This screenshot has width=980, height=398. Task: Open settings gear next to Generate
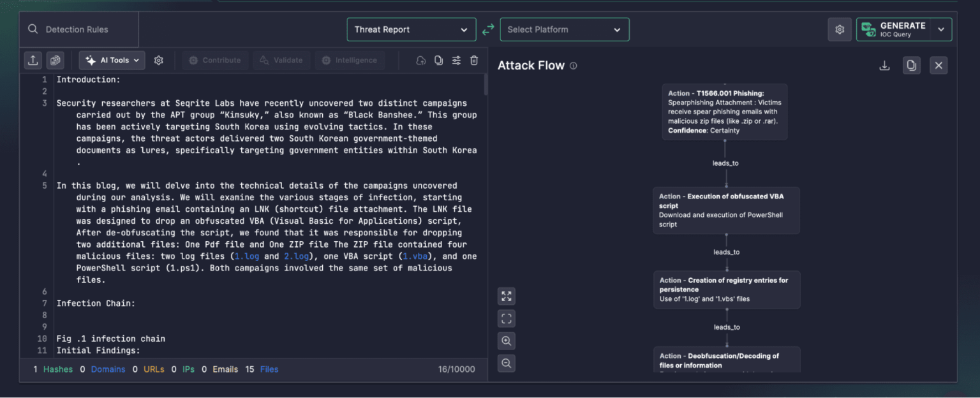tap(840, 29)
